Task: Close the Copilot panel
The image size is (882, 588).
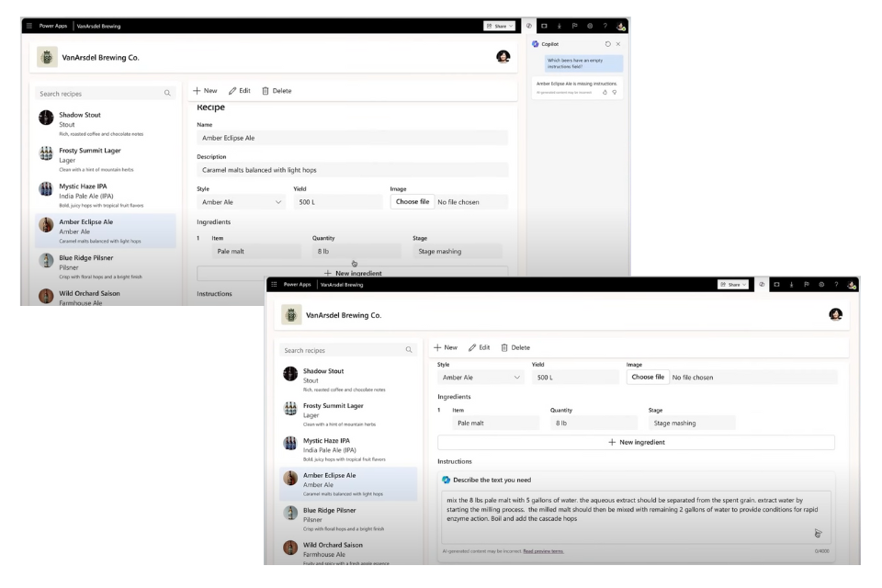Action: click(618, 44)
